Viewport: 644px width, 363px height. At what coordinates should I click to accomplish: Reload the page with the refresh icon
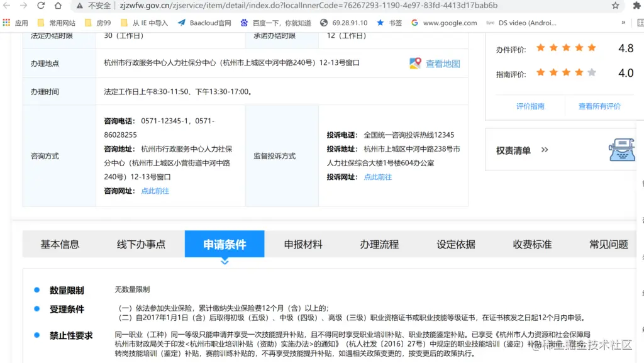pyautogui.click(x=41, y=5)
